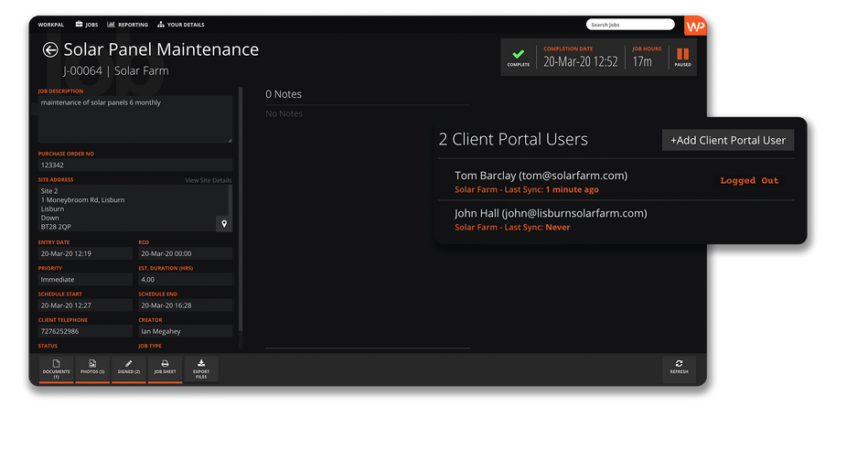Open the Job Sheet button

pyautogui.click(x=165, y=369)
